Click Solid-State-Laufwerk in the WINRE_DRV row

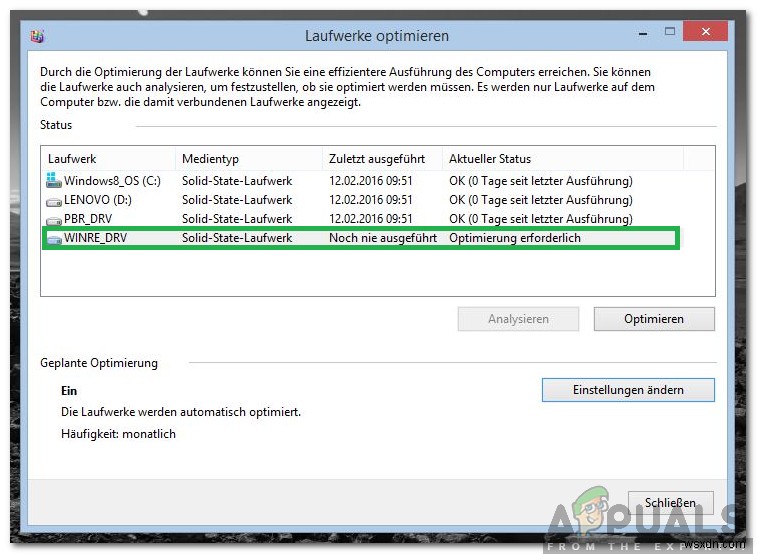tap(237, 238)
